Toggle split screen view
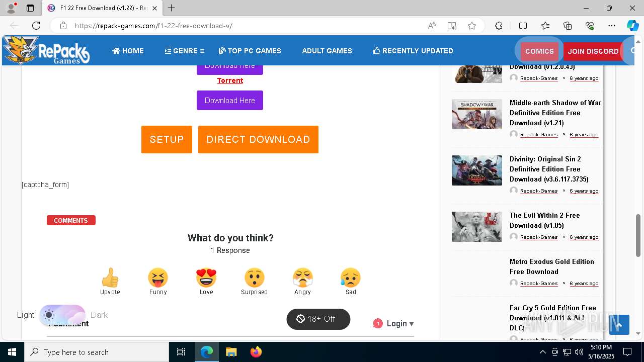Screen dimensions: 644x362 (x=523, y=26)
